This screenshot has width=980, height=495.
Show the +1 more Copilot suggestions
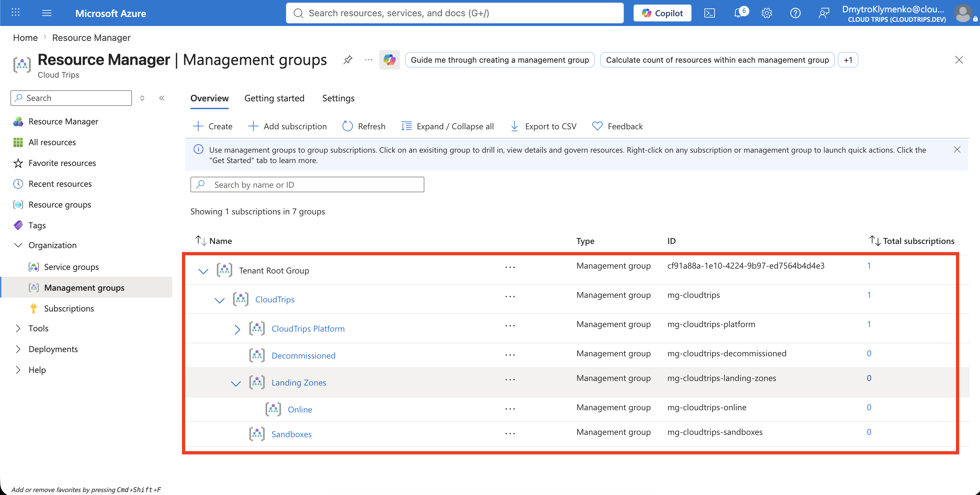[x=848, y=60]
